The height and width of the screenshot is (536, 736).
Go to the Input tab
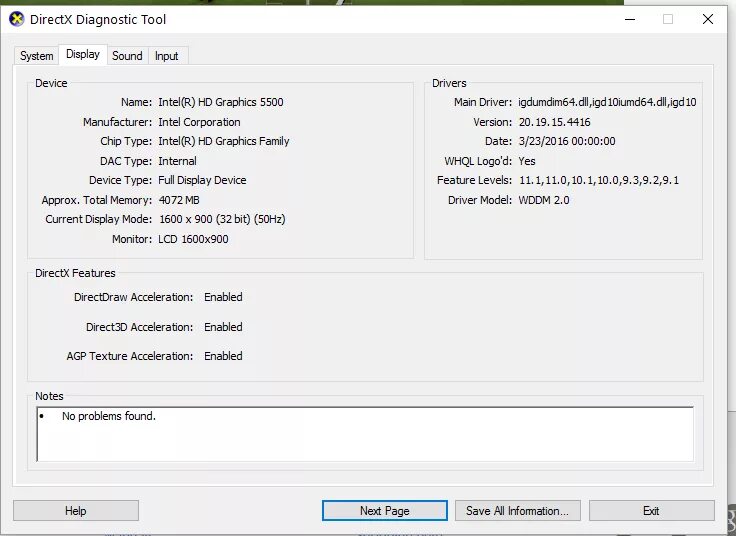[167, 56]
